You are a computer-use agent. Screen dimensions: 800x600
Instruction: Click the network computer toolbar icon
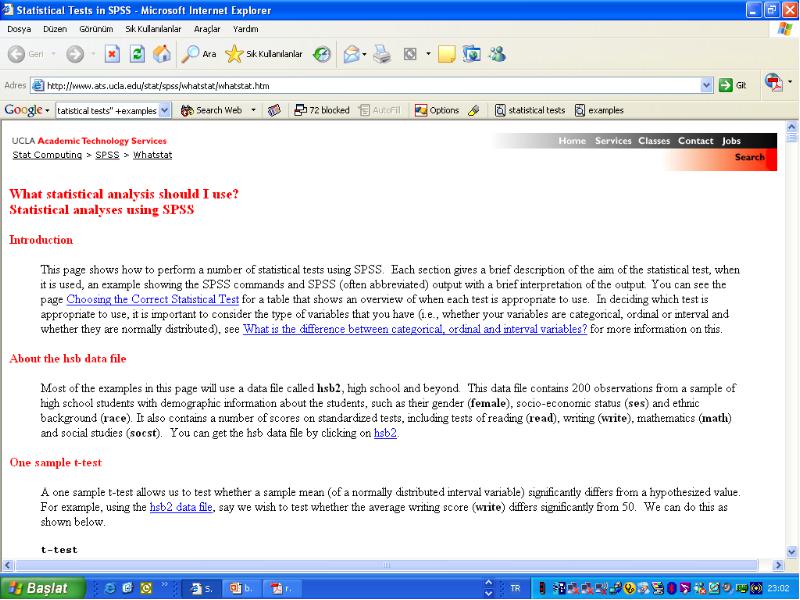(x=471, y=54)
